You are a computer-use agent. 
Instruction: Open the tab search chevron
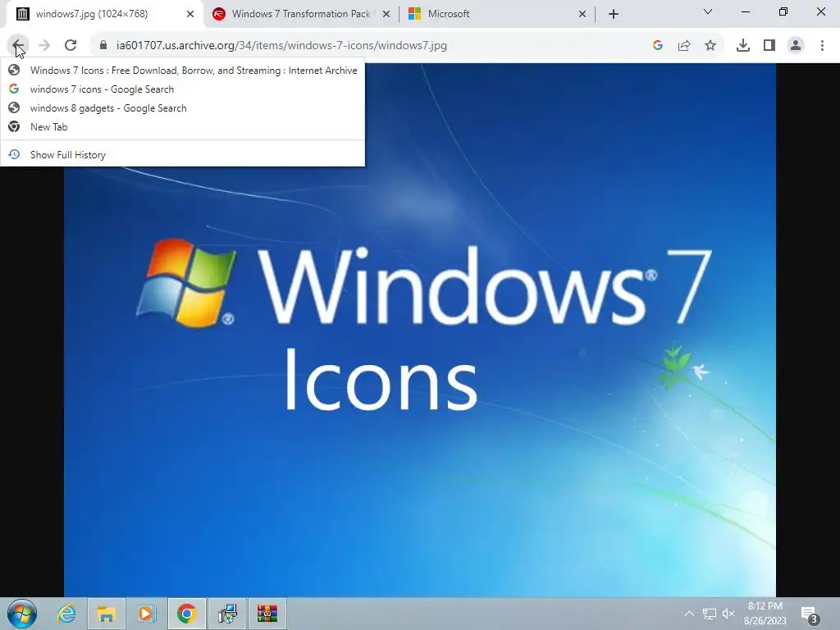point(708,11)
